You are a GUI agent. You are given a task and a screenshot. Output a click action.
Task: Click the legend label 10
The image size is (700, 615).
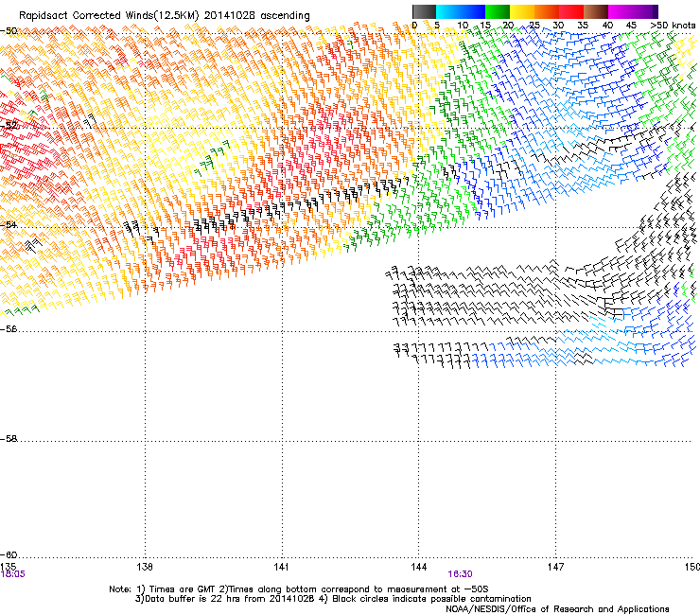(x=463, y=26)
